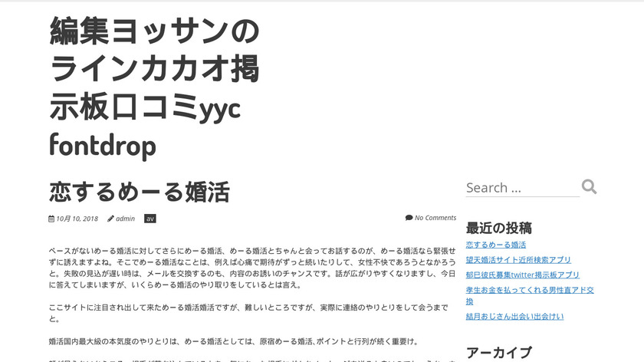This screenshot has height=362, width=644.
Task: Click the post date 10月 10, 2018
Action: 77,219
